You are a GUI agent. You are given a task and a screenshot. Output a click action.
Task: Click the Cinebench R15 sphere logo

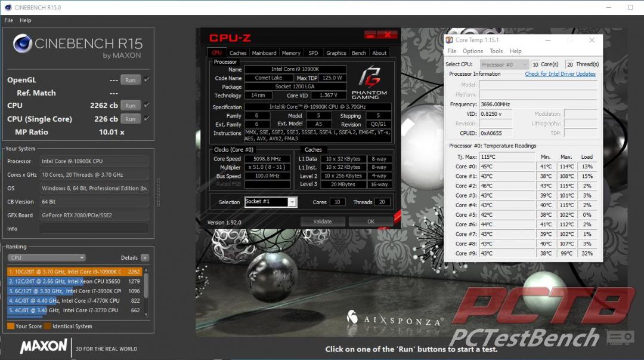tap(23, 44)
